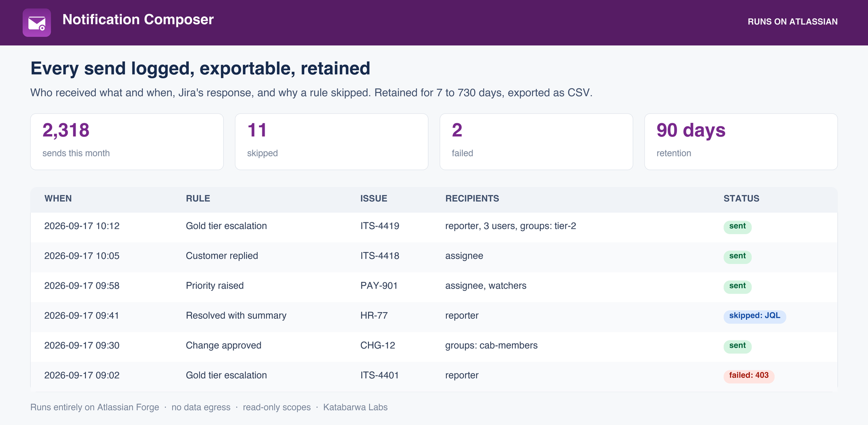Viewport: 868px width, 425px height.
Task: Click recipients reporter, 3 users, groups: tier-2
Action: point(510,226)
